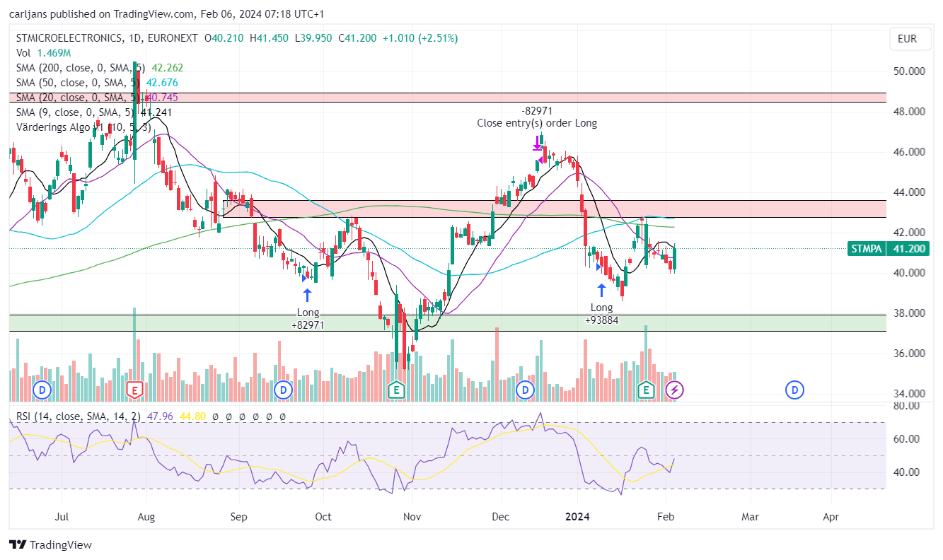
Task: Open the EUR currency selector
Action: [907, 39]
